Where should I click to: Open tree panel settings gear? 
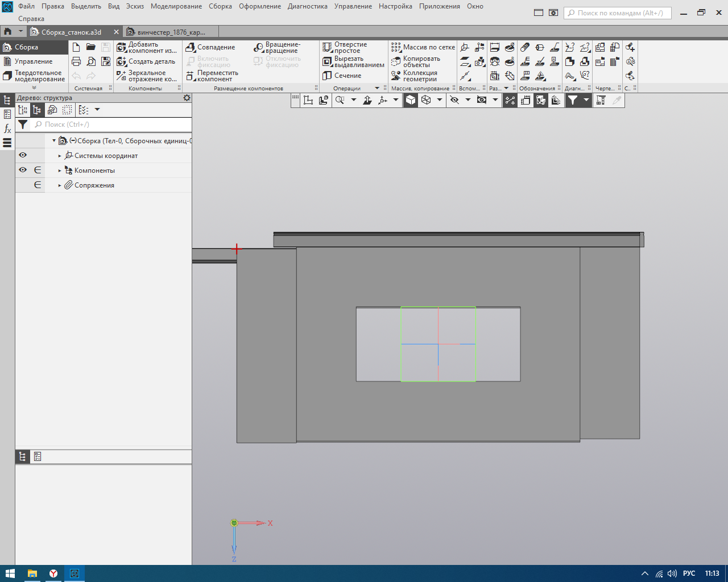click(x=187, y=98)
